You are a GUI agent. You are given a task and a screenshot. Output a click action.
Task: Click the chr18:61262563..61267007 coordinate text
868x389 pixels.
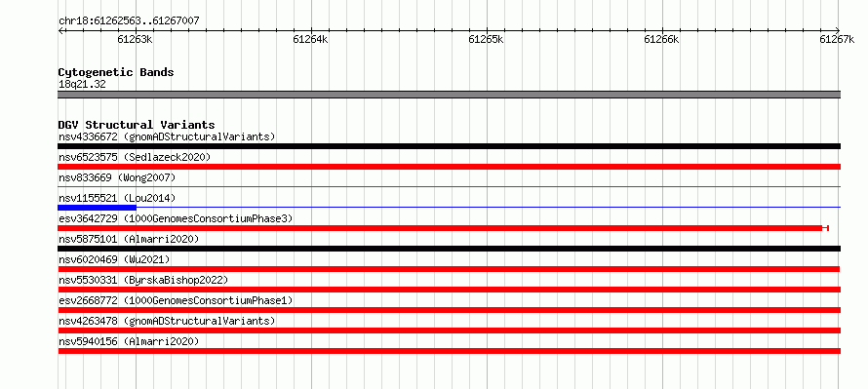129,21
